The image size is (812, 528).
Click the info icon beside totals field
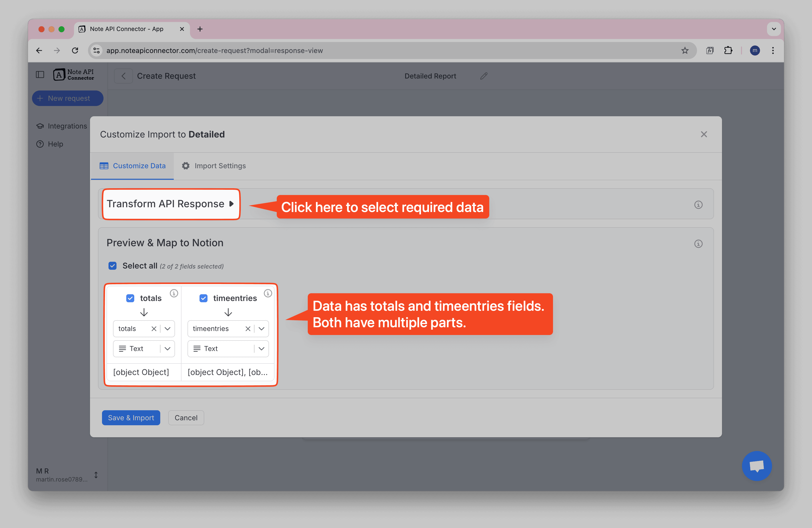point(174,293)
